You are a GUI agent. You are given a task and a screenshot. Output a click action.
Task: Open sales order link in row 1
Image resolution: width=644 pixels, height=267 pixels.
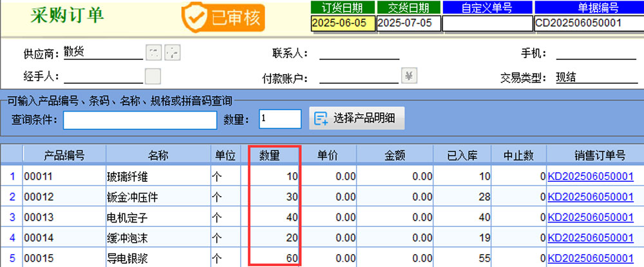[x=590, y=176]
